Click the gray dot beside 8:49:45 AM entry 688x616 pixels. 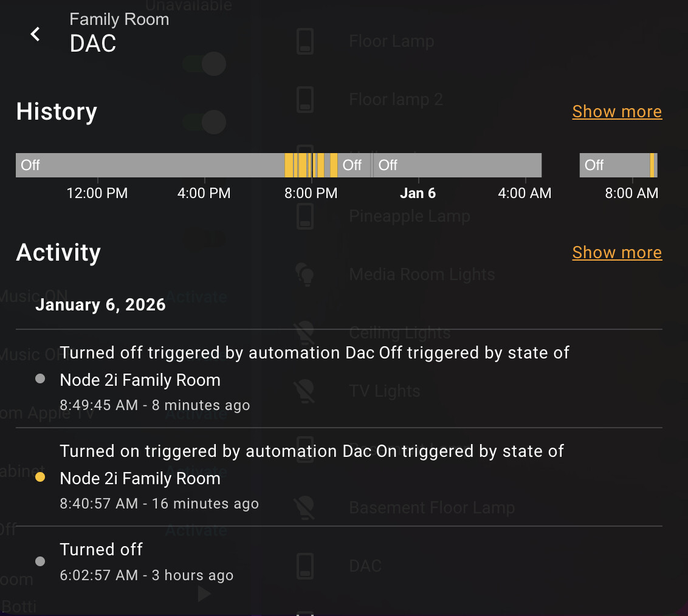pyautogui.click(x=40, y=379)
